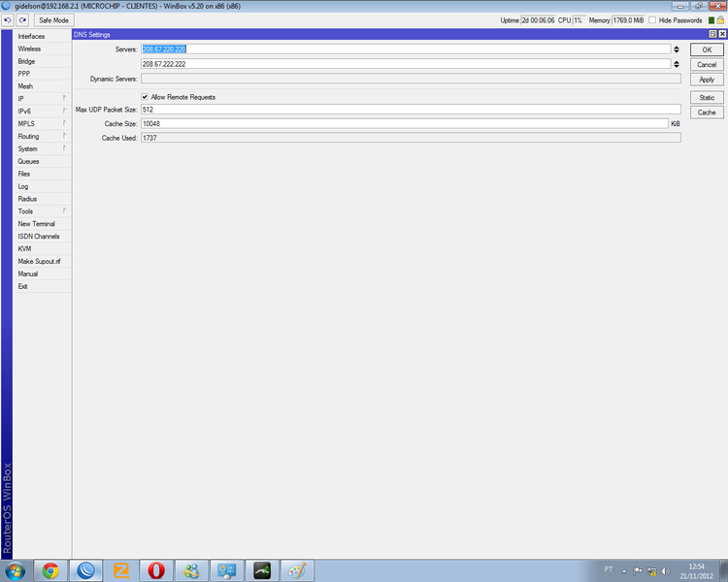Show hidden tray icons arrow
The image size is (728, 582).
pos(624,571)
